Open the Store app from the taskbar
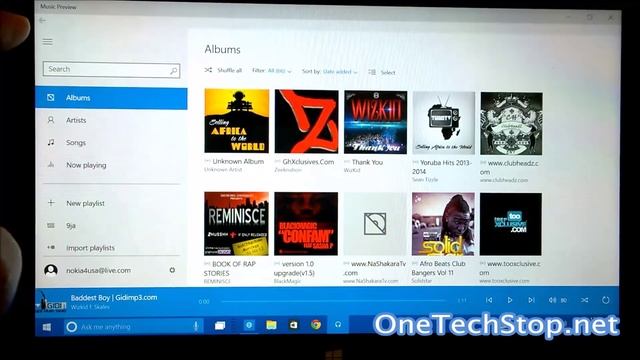This screenshot has height=360, width=640. [293, 325]
